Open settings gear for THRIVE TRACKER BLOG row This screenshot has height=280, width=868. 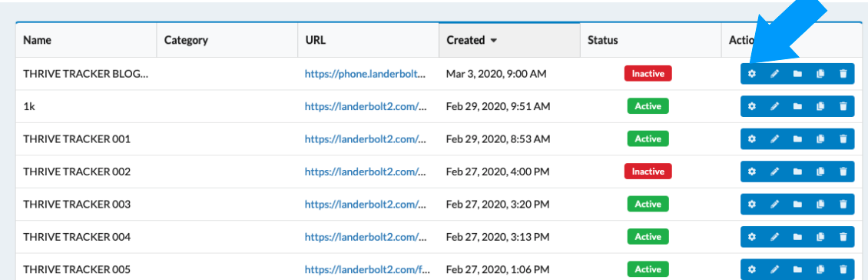pyautogui.click(x=752, y=74)
